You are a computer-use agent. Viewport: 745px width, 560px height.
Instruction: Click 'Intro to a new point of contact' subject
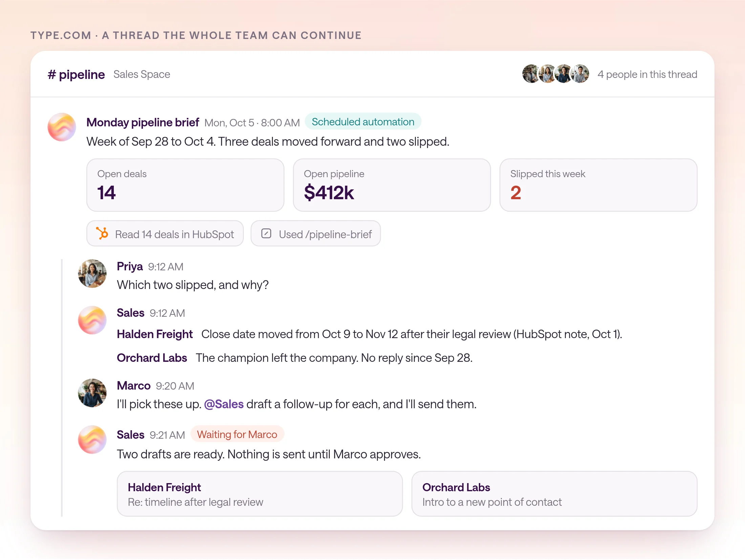[492, 502]
